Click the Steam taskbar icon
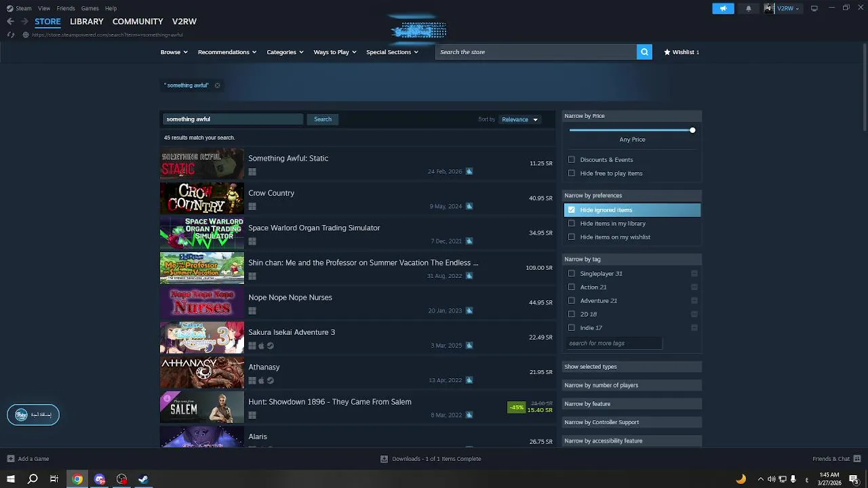 [x=143, y=479]
